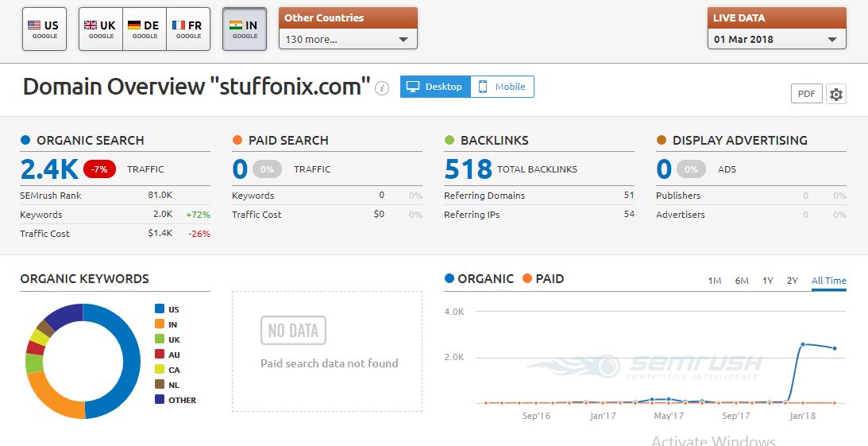Click the paid search traffic 0 value
The image size is (868, 446).
pos(240,169)
